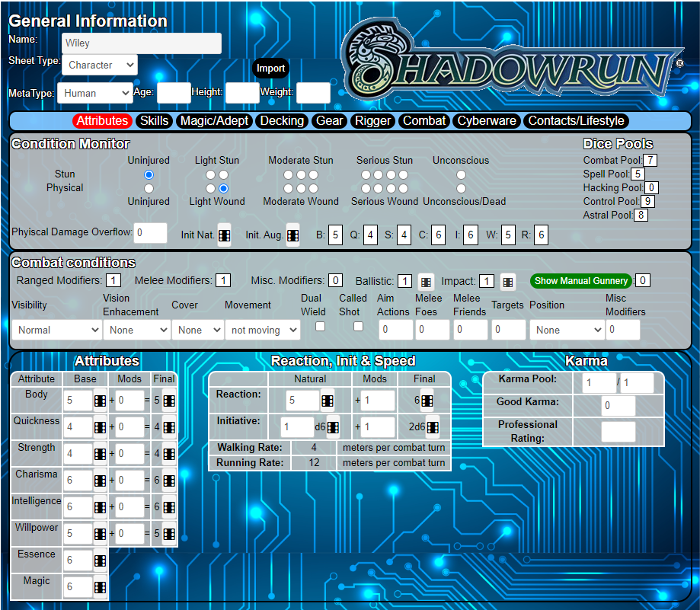Select second Light Wound physical radio button
This screenshot has height=610, width=700.
click(x=224, y=188)
